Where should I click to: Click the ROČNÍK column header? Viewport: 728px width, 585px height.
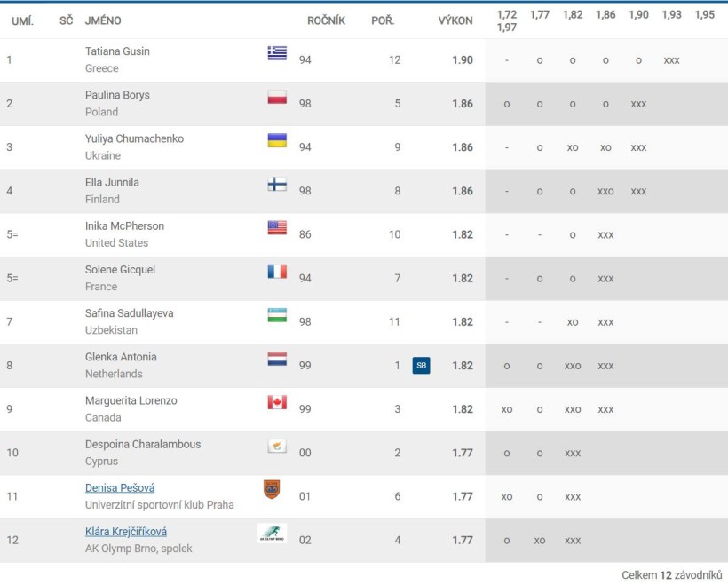327,20
